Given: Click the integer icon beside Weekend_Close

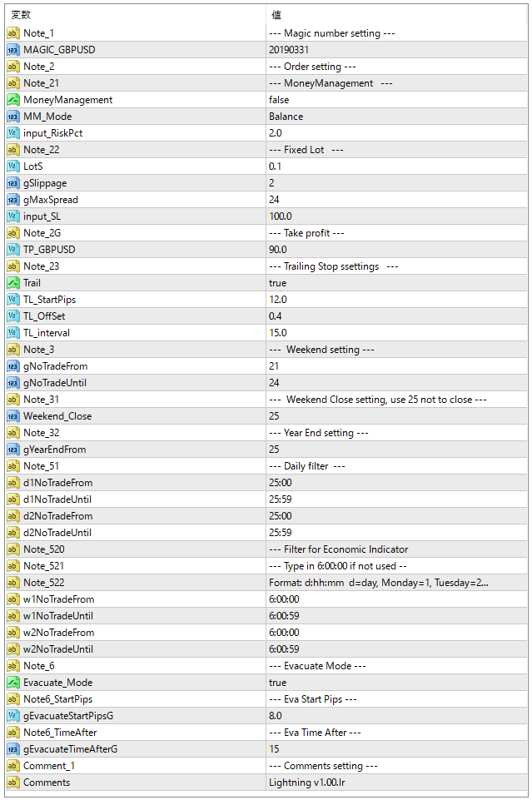Looking at the screenshot, I should 13,416.
